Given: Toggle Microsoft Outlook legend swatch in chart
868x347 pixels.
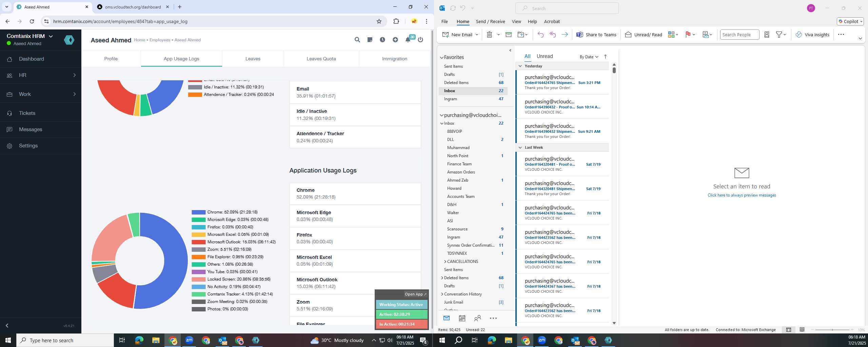Looking at the screenshot, I should (198, 242).
